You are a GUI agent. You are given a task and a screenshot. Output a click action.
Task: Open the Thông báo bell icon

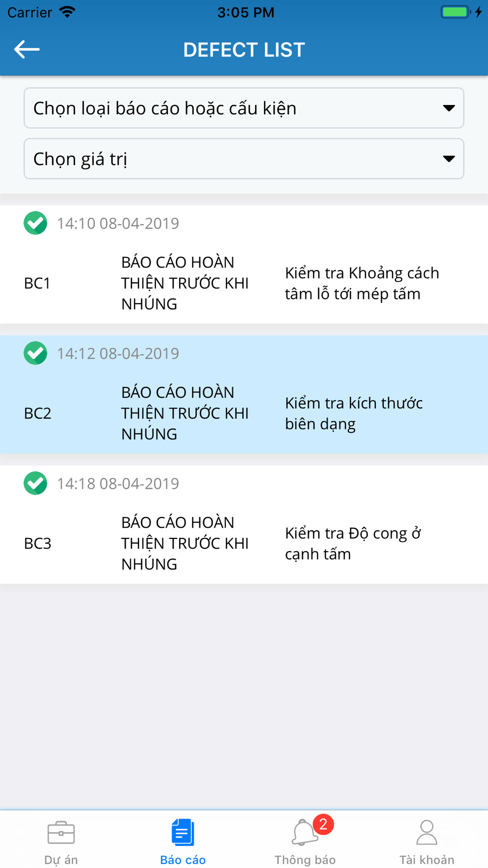pyautogui.click(x=305, y=832)
